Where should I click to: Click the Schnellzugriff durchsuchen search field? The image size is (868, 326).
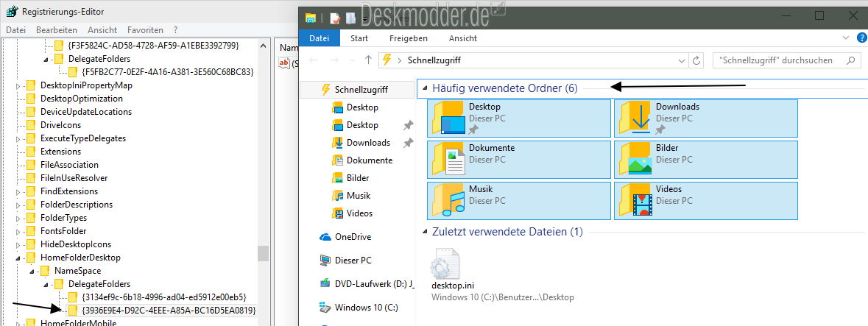pos(787,60)
